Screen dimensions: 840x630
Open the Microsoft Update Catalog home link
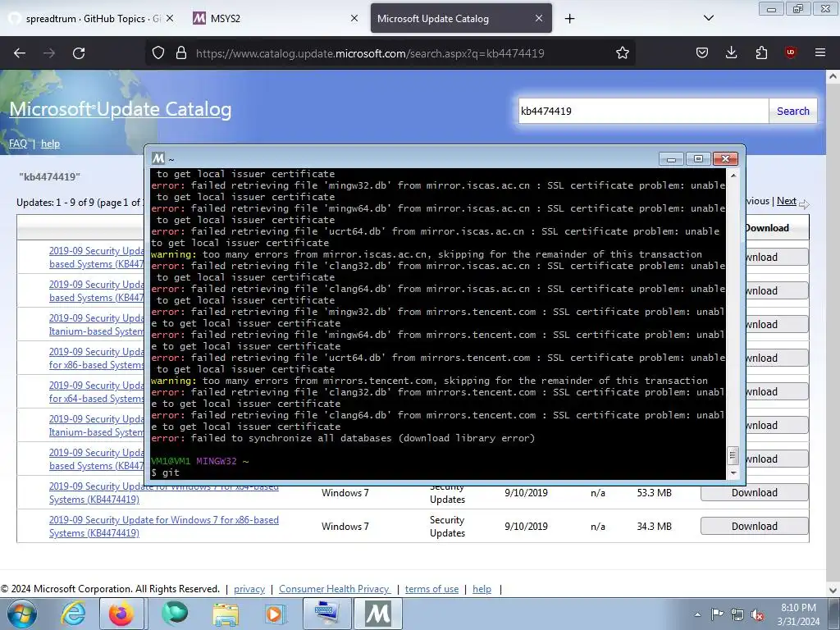[121, 109]
